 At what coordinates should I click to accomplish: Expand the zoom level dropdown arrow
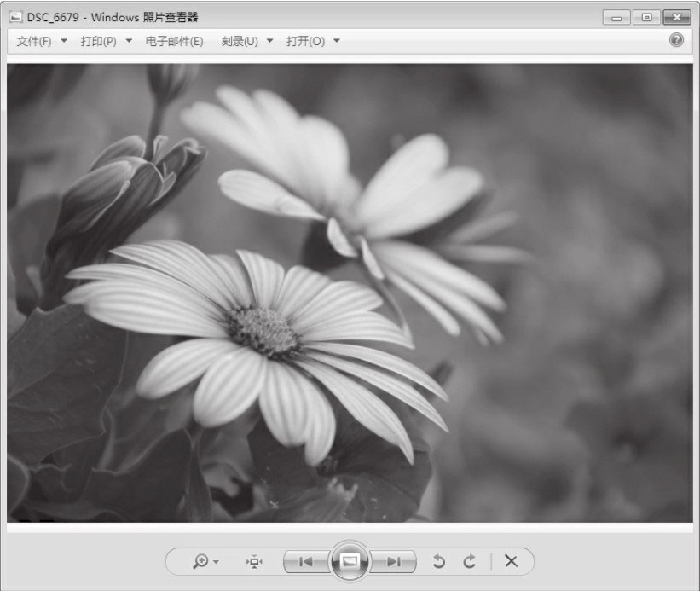[217, 562]
